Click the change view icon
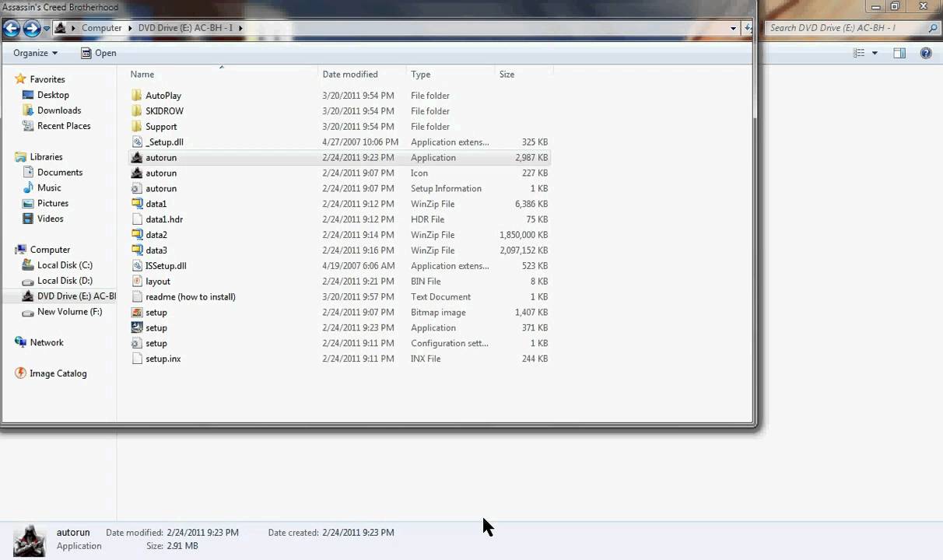The width and height of the screenshot is (943, 560). [859, 53]
